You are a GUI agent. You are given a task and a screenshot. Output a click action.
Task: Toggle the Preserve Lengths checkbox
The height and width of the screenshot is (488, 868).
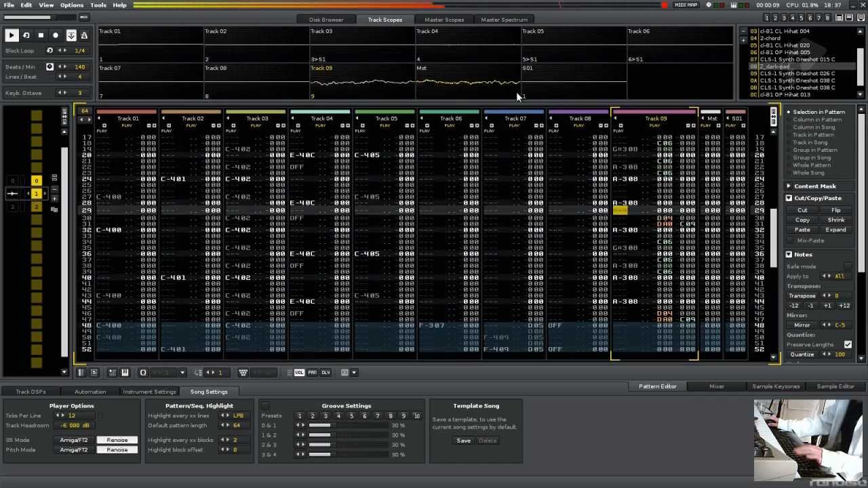tap(848, 344)
